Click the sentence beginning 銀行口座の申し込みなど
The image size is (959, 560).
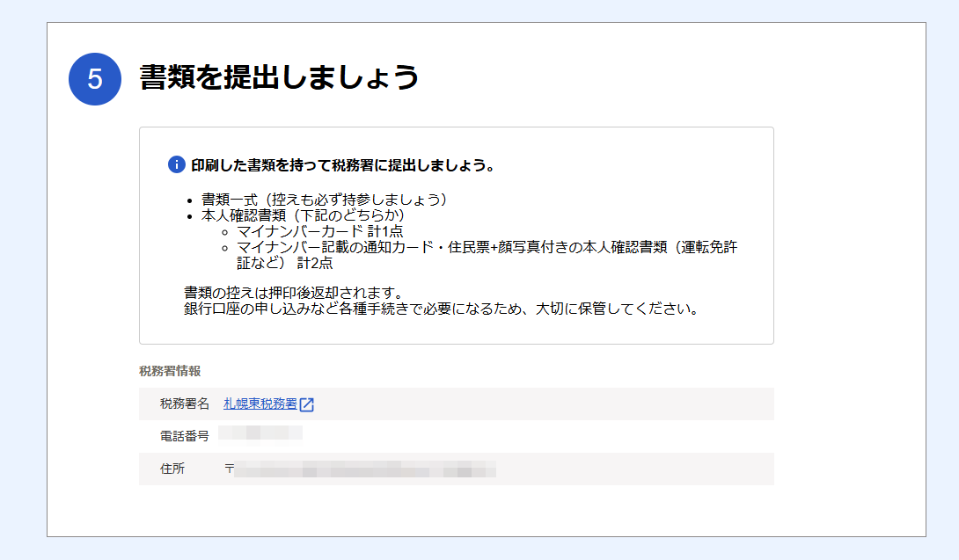(441, 308)
